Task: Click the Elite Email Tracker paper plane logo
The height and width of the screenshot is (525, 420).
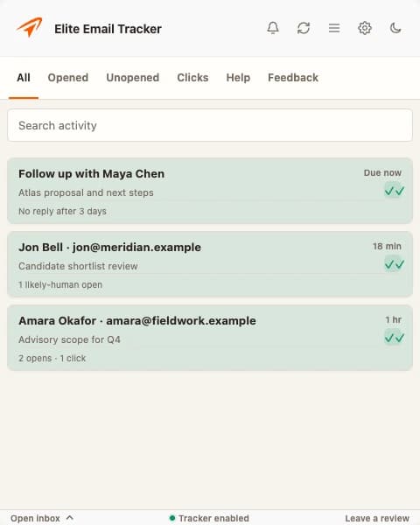Action: (30, 27)
